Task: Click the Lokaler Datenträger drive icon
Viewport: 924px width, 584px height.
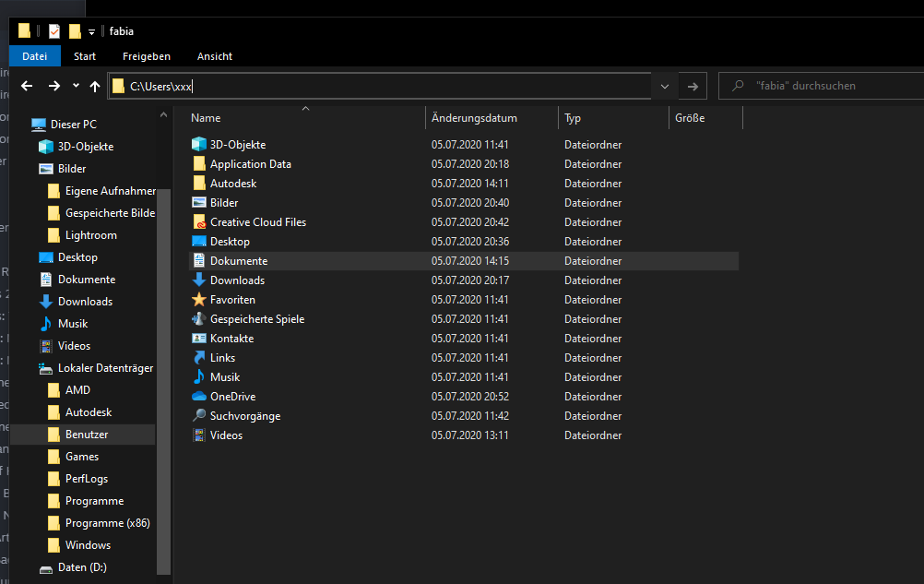Action: click(45, 368)
